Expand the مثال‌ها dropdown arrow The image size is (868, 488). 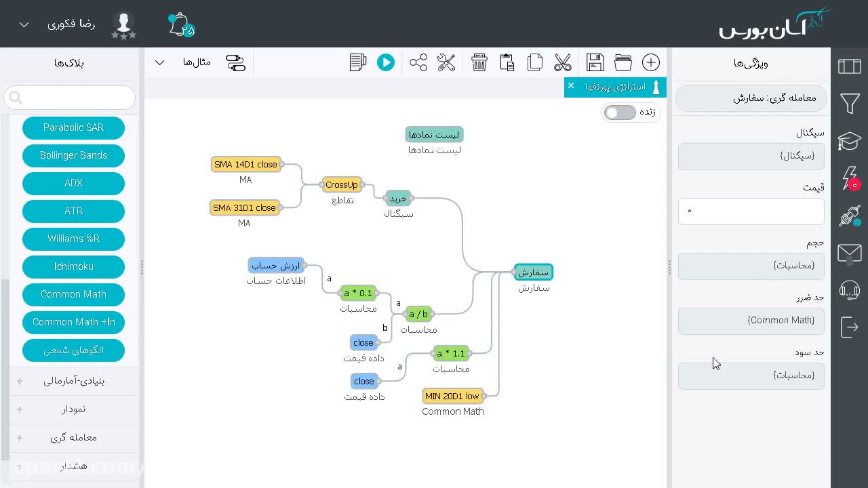coord(159,62)
